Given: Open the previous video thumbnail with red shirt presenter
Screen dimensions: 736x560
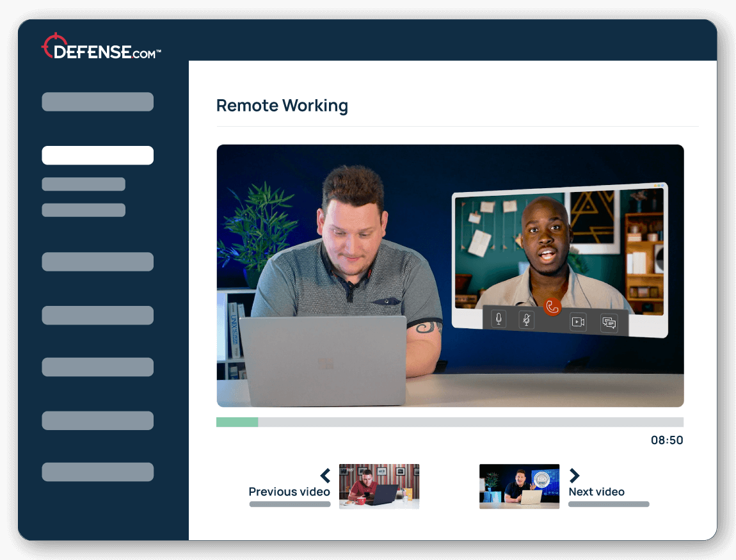Looking at the screenshot, I should 380,486.
